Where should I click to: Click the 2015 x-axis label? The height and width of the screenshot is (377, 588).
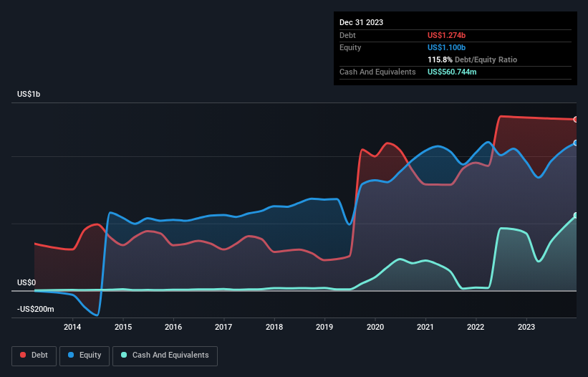click(x=123, y=327)
